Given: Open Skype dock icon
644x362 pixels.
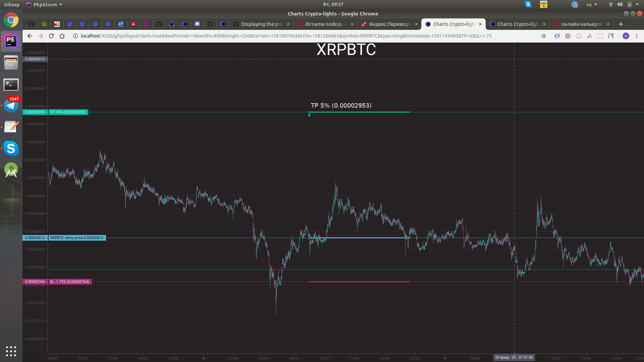Looking at the screenshot, I should tap(11, 148).
